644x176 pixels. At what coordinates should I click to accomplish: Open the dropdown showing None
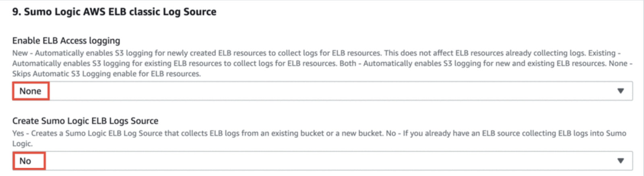[31, 91]
